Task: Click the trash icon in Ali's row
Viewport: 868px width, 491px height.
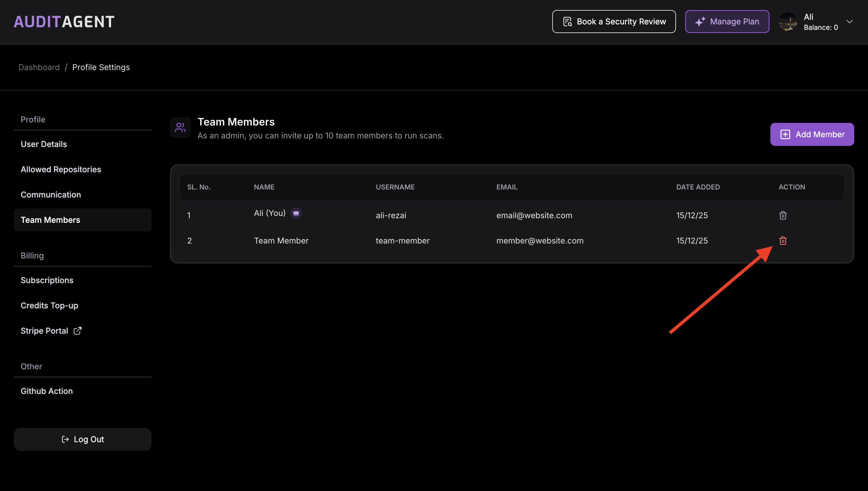Action: point(783,215)
